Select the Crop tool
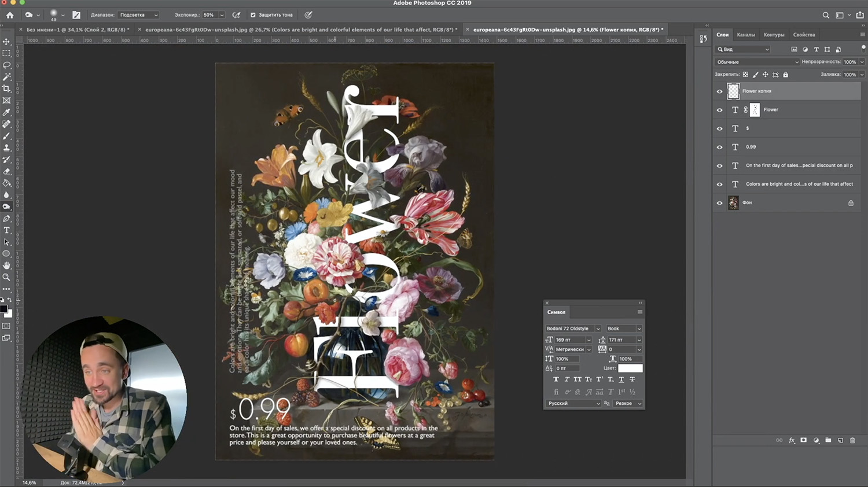Image resolution: width=868 pixels, height=487 pixels. pyautogui.click(x=6, y=88)
